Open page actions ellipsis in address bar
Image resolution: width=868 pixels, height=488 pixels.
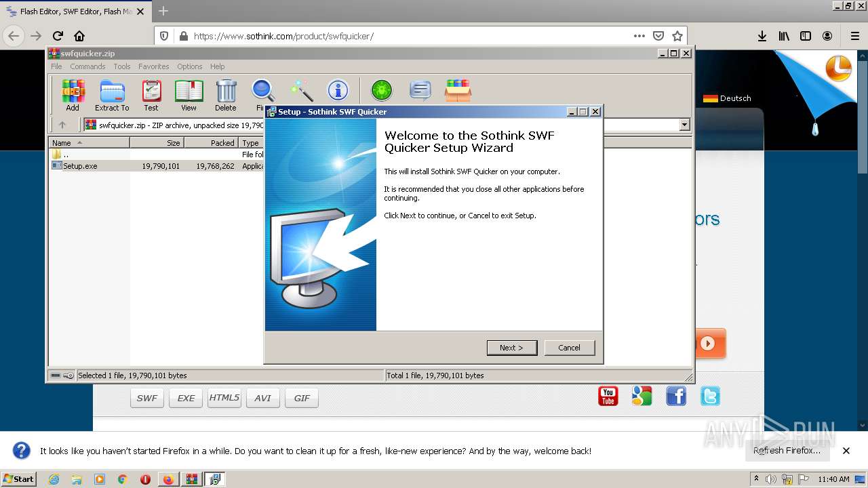pyautogui.click(x=639, y=36)
